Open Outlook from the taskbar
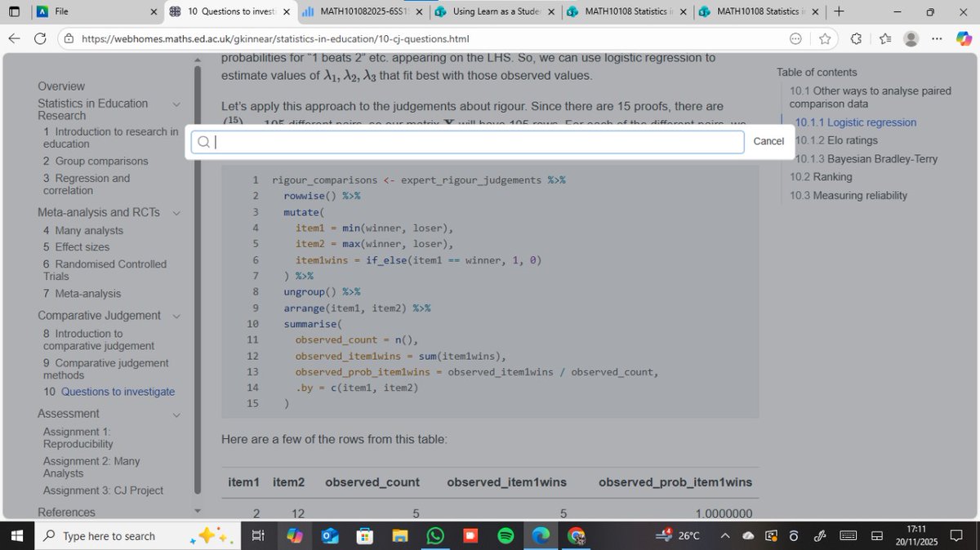The image size is (980, 550). point(328,536)
